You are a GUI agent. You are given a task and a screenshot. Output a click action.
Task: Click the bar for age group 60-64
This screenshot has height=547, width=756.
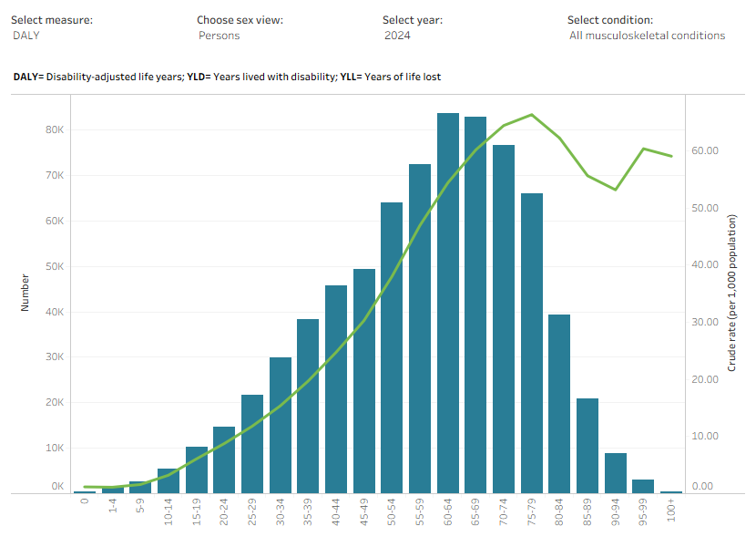[448, 304]
